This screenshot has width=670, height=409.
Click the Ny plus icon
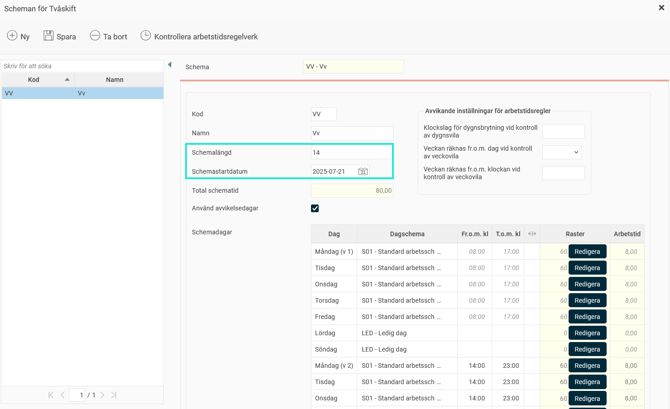[12, 36]
